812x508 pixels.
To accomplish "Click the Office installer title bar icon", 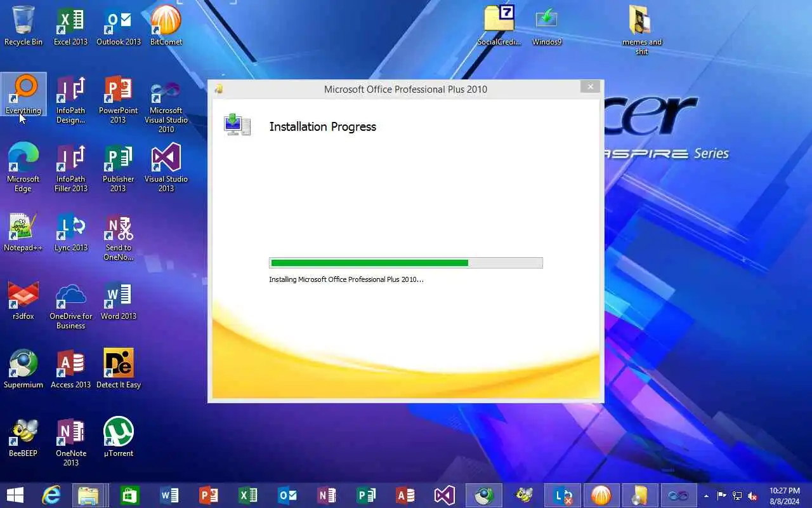I will click(x=219, y=89).
